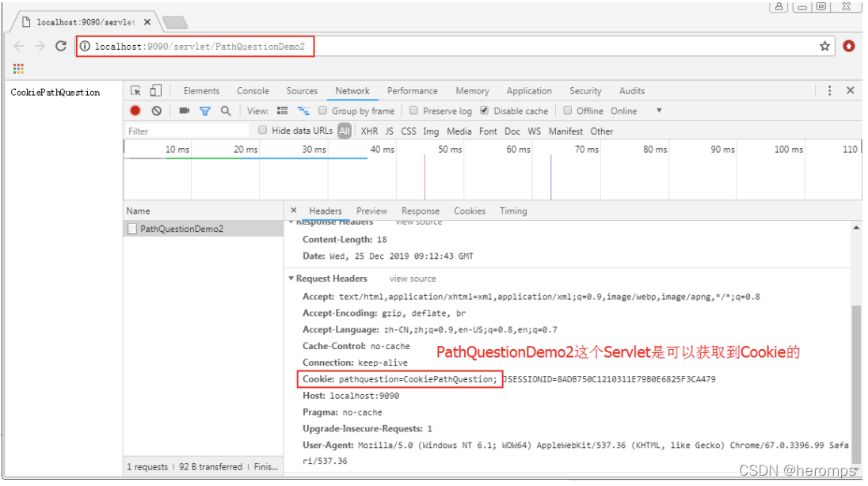
Task: Bookmark this page with the star icon
Action: [824, 46]
